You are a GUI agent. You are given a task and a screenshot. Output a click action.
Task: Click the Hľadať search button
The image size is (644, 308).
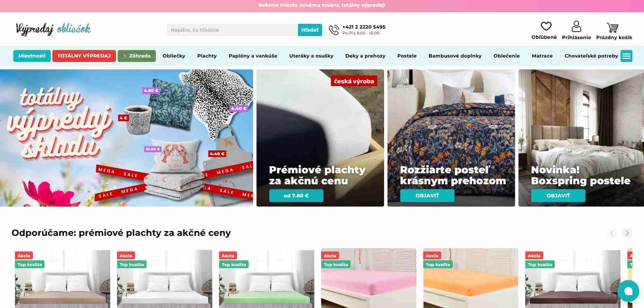pos(310,30)
